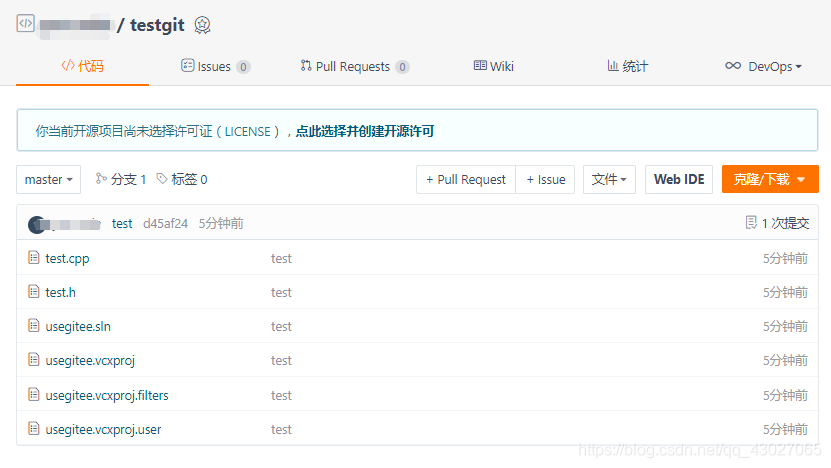Image resolution: width=831 pixels, height=468 pixels.
Task: Click the repository code icon beside the owner name
Action: pos(25,24)
